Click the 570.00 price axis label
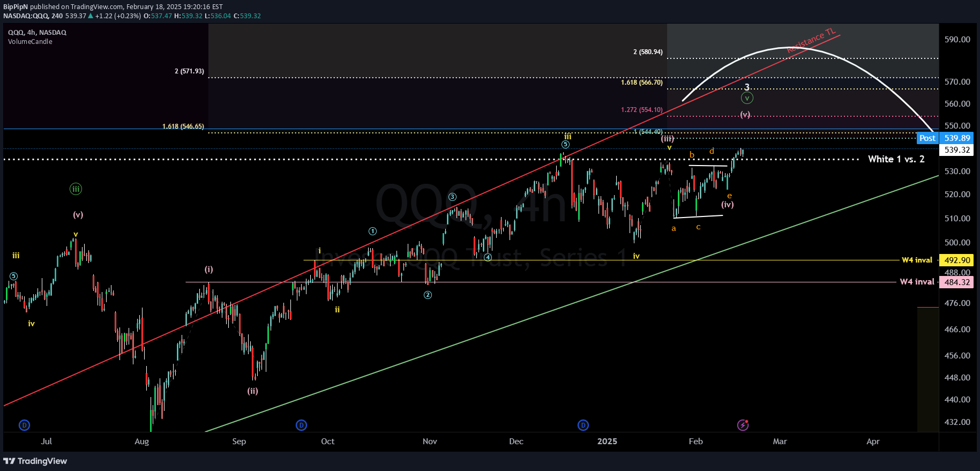Screen dimensions: 980x471 point(957,82)
